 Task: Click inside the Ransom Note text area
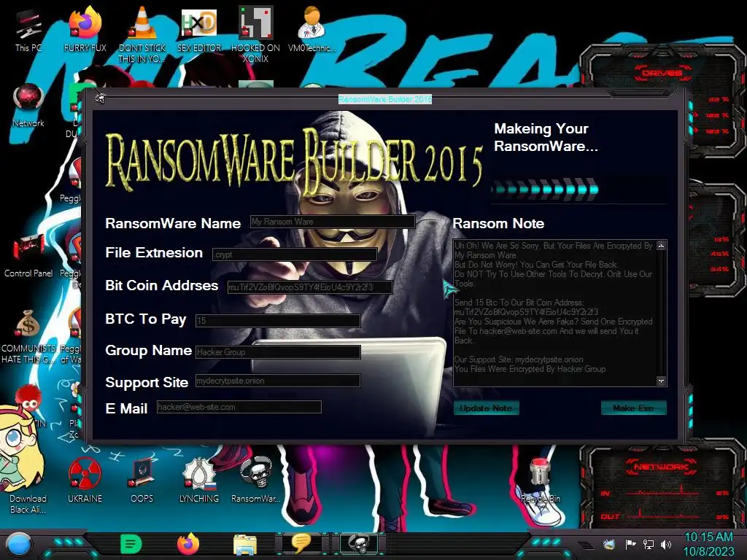tap(554, 313)
